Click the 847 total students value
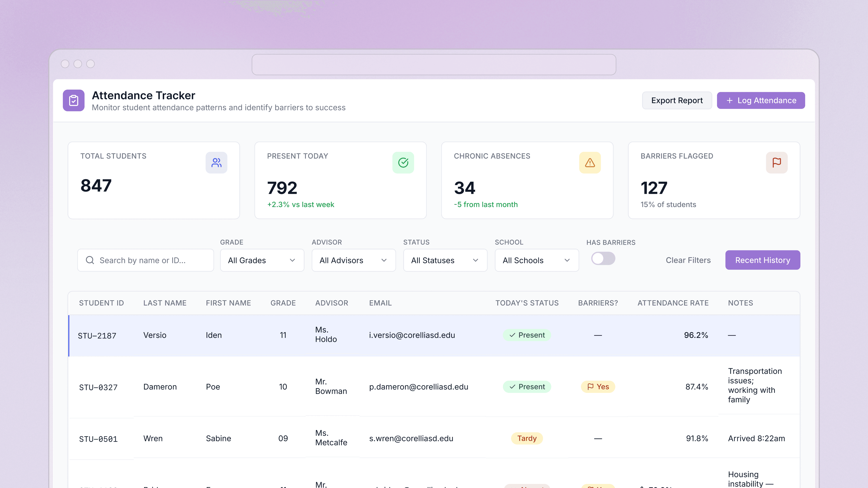 point(96,185)
